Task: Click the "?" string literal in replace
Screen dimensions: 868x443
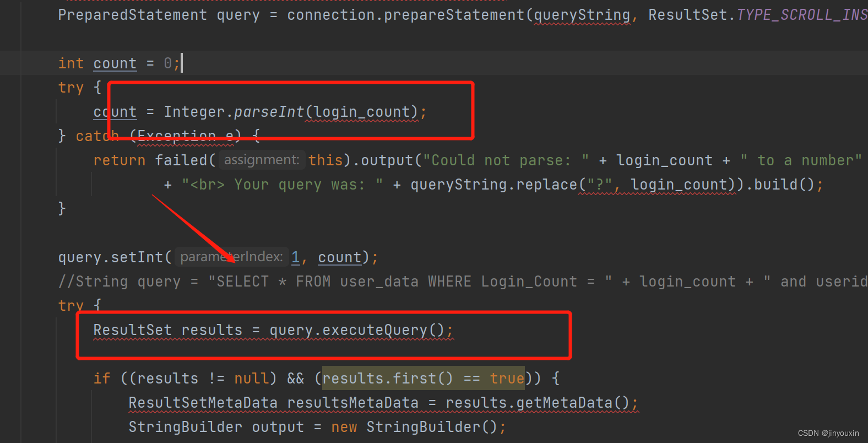Action: [x=600, y=185]
